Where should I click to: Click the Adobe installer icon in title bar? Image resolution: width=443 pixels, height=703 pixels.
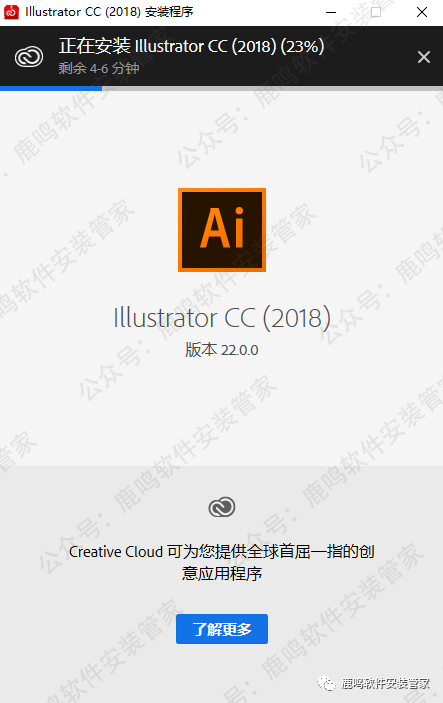(11, 12)
